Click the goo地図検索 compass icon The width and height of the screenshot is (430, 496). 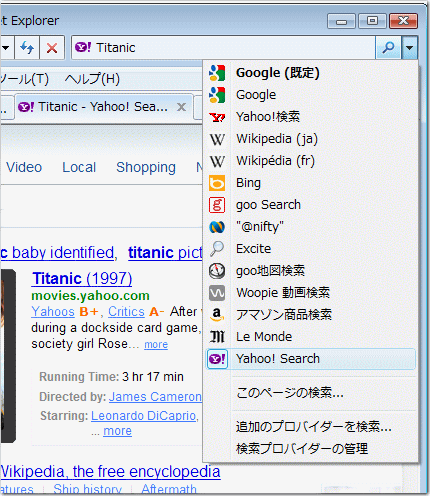[217, 271]
